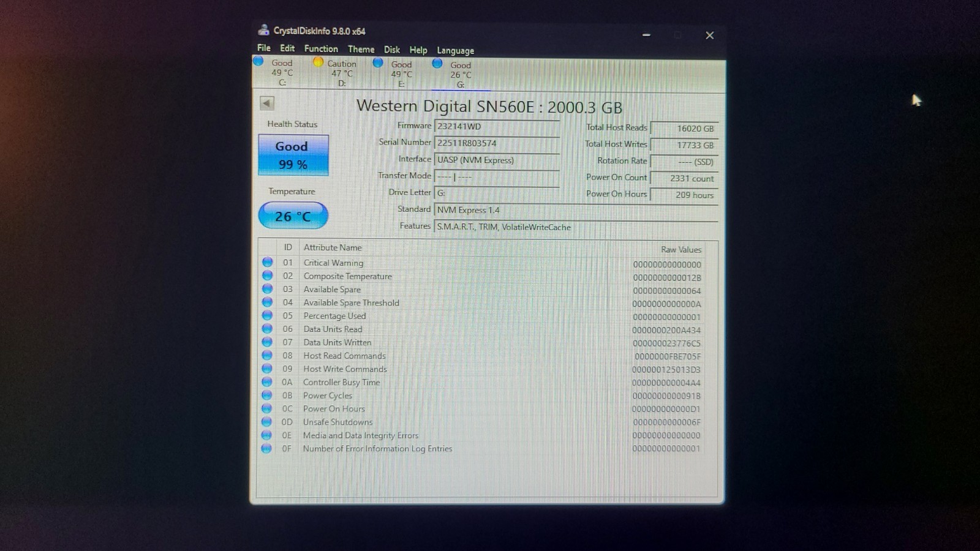
Task: Click the Good 99 % health status button
Action: click(x=293, y=155)
